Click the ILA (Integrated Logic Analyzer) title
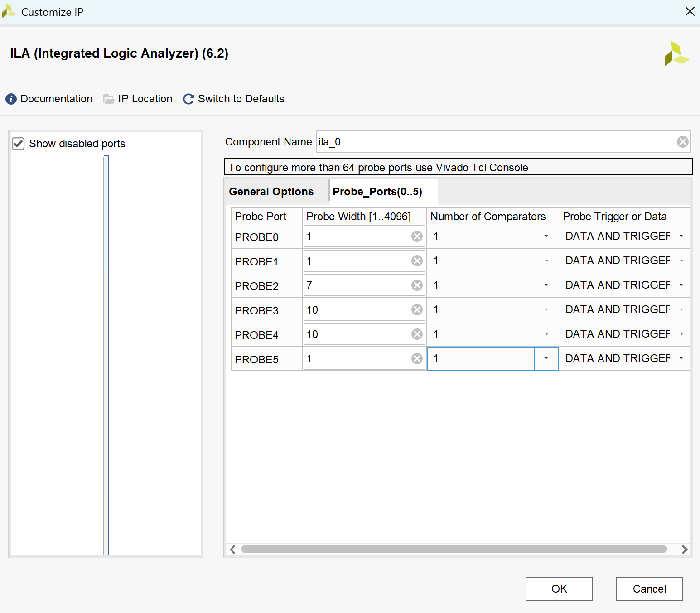 pos(119,53)
